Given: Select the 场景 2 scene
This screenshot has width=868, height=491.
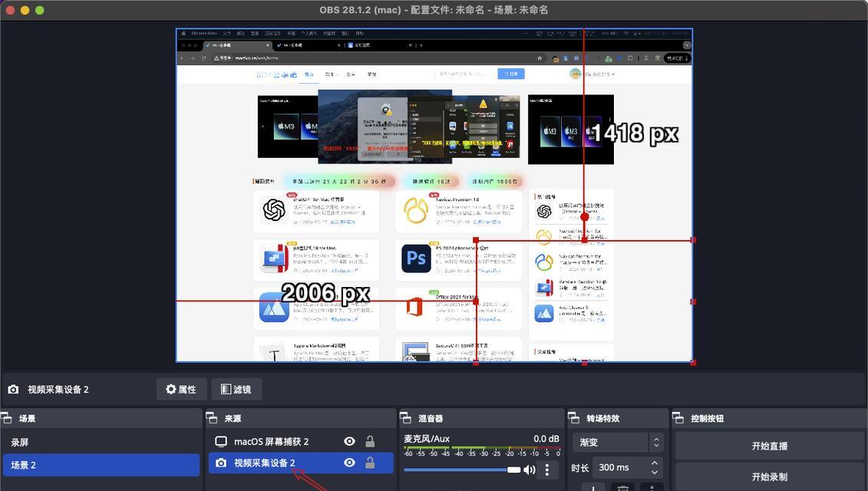Looking at the screenshot, I should tap(101, 465).
